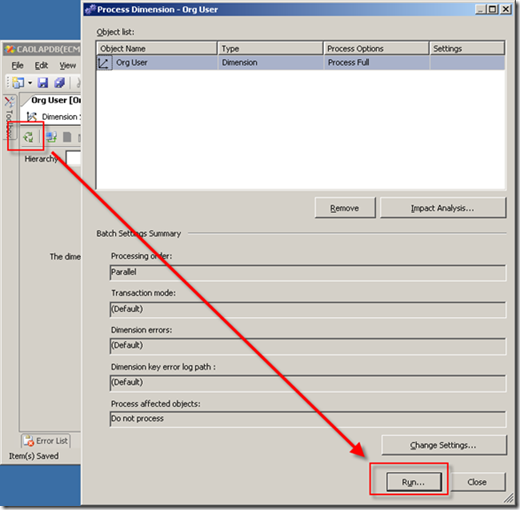Click the Hierarchy input field
The height and width of the screenshot is (510, 520).
coord(73,158)
